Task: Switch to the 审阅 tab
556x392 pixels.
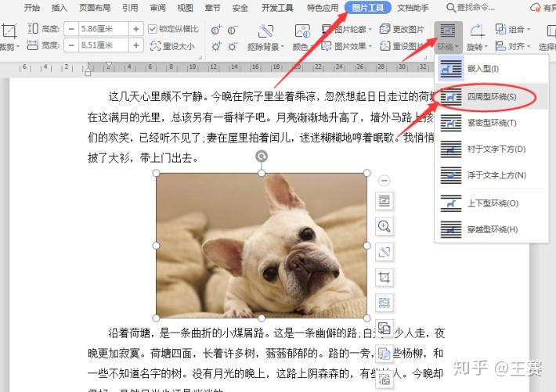Action: click(x=157, y=8)
